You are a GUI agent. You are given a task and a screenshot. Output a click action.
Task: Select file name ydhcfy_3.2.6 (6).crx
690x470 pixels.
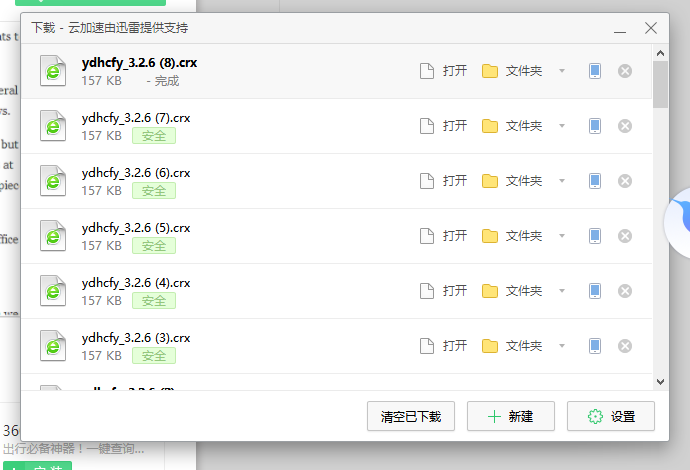[136, 173]
